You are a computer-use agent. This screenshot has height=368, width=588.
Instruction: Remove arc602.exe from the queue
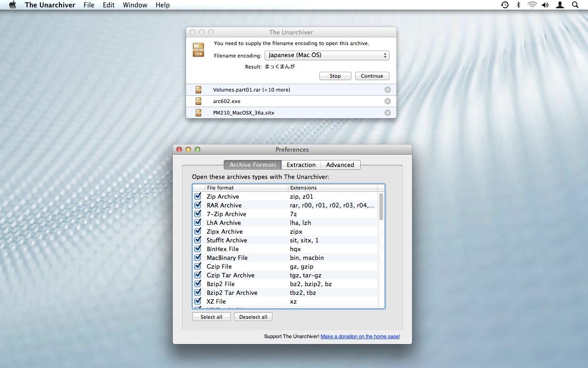tap(387, 101)
